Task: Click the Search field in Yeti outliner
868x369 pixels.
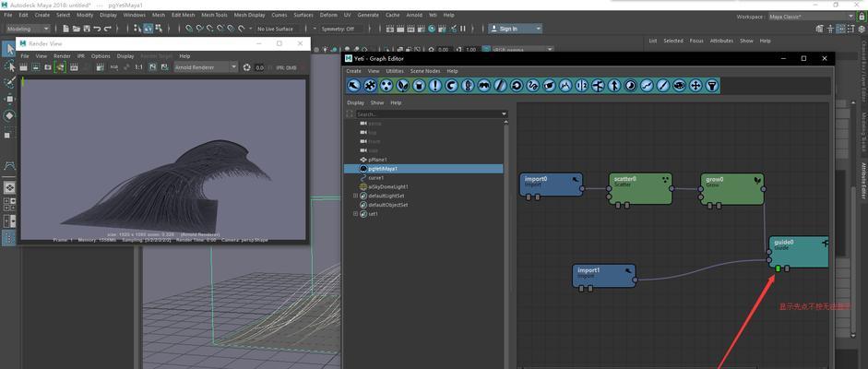Action: click(427, 114)
